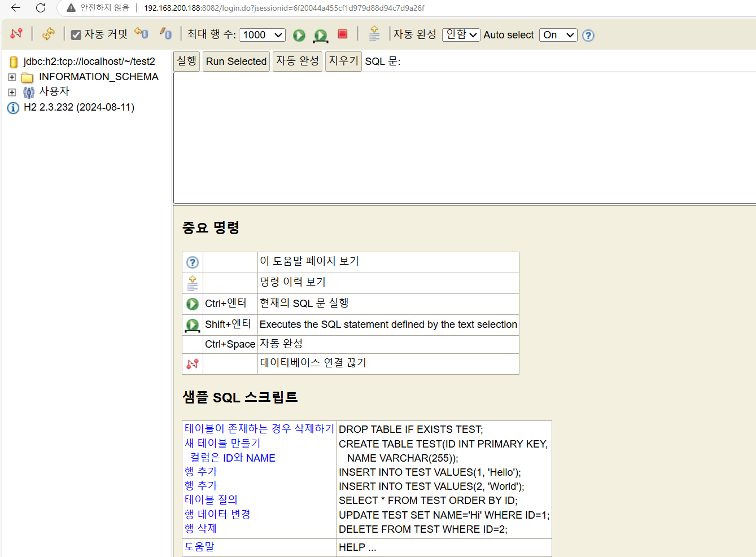Screen dimensions: 756x557
Task: Click the help question mark icon in toolbar
Action: click(x=588, y=36)
